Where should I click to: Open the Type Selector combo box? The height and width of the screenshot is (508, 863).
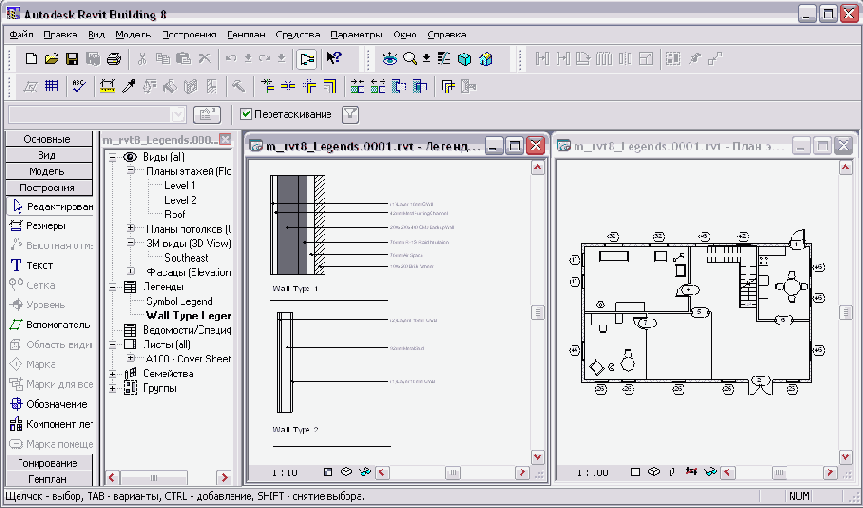(x=97, y=114)
